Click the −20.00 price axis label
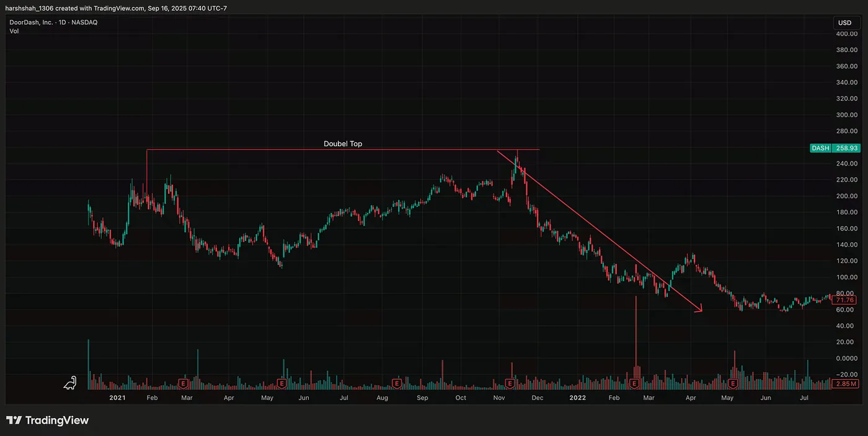The height and width of the screenshot is (436, 868). point(846,375)
